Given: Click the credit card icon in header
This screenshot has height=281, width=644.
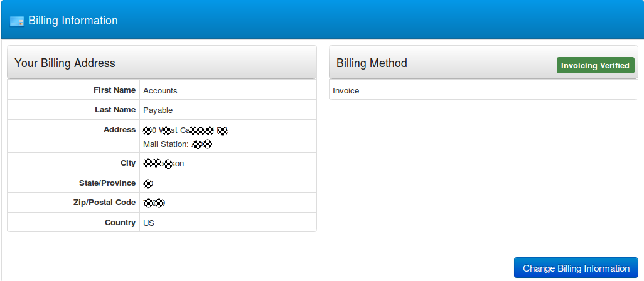Looking at the screenshot, I should click(17, 21).
